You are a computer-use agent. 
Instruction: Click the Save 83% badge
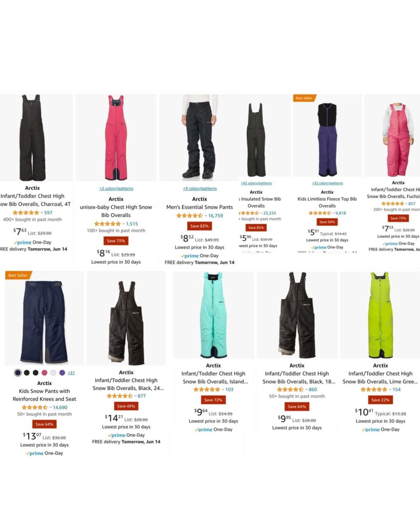pos(199,226)
